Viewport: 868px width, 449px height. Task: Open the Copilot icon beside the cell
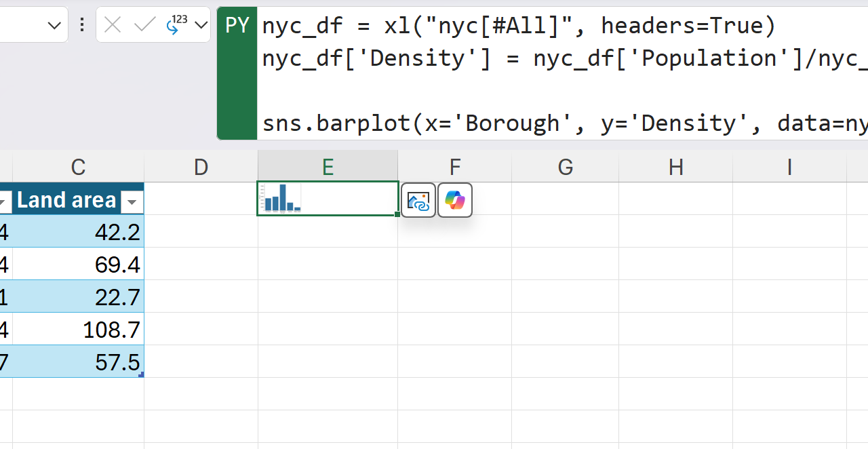455,200
